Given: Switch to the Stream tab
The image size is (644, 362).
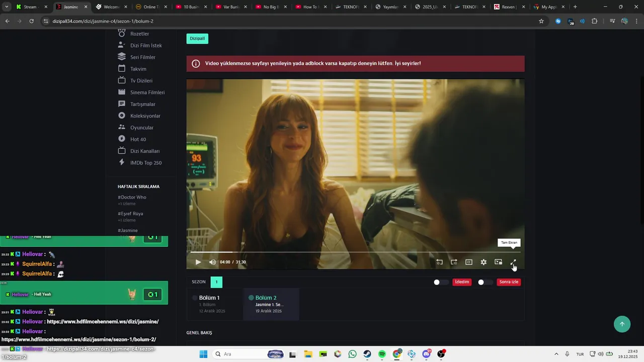Looking at the screenshot, I should (x=31, y=7).
